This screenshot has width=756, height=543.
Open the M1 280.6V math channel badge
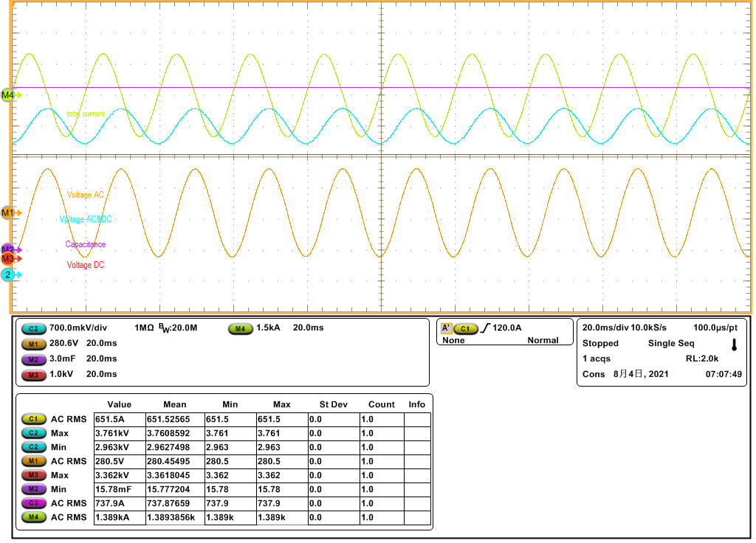(32, 344)
